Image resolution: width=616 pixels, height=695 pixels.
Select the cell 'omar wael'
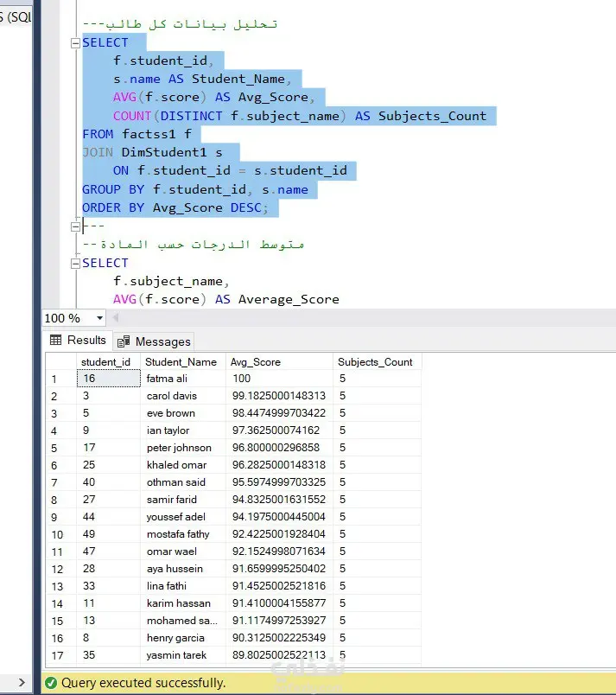point(183,552)
